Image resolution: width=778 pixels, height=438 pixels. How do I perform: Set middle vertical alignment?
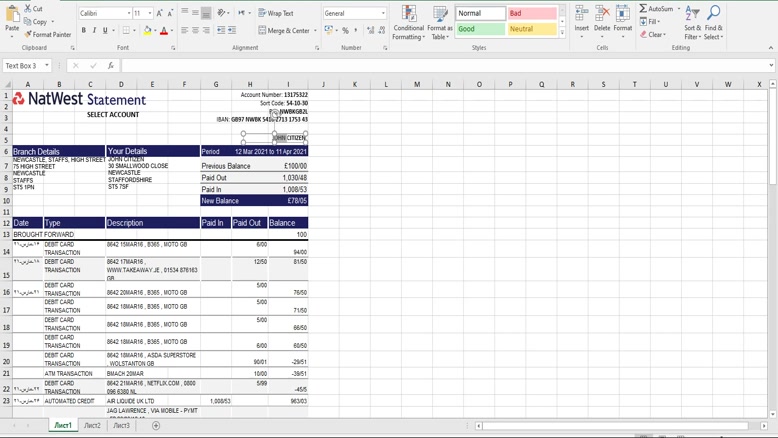pos(195,12)
